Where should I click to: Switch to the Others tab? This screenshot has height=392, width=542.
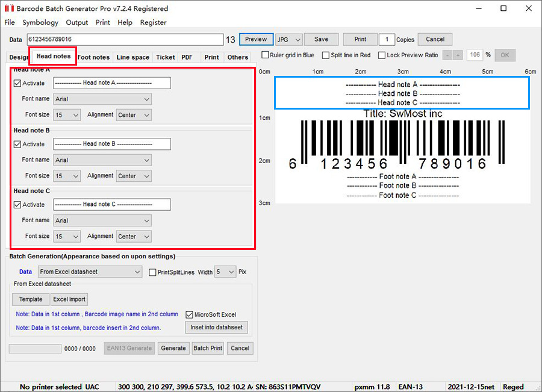point(238,57)
